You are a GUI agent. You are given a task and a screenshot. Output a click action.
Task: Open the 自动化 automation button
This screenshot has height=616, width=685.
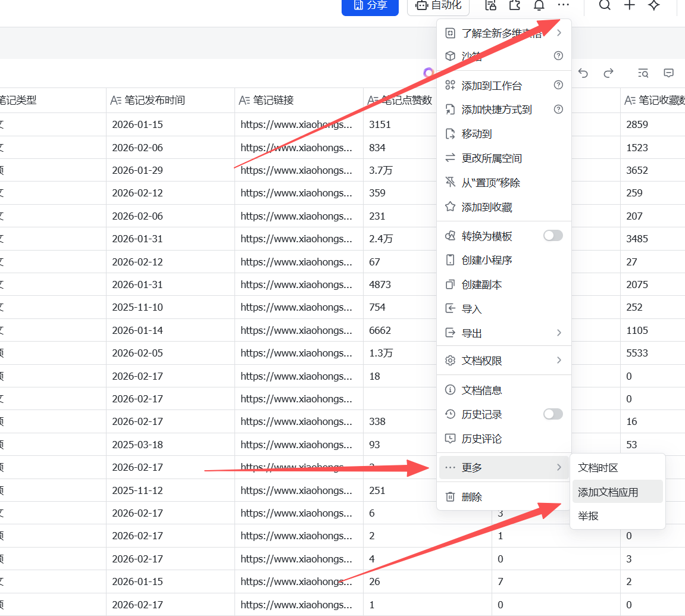click(438, 6)
